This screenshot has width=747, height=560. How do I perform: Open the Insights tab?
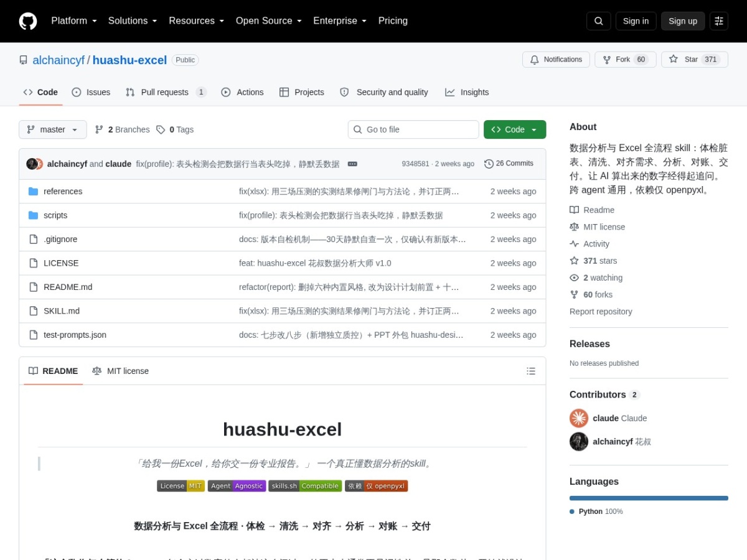tap(467, 92)
